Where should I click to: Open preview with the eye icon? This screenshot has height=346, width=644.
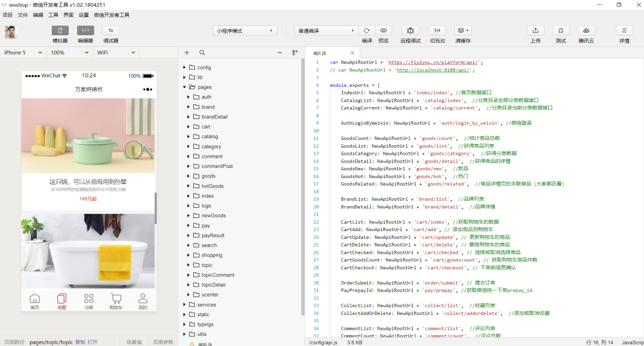pos(383,30)
